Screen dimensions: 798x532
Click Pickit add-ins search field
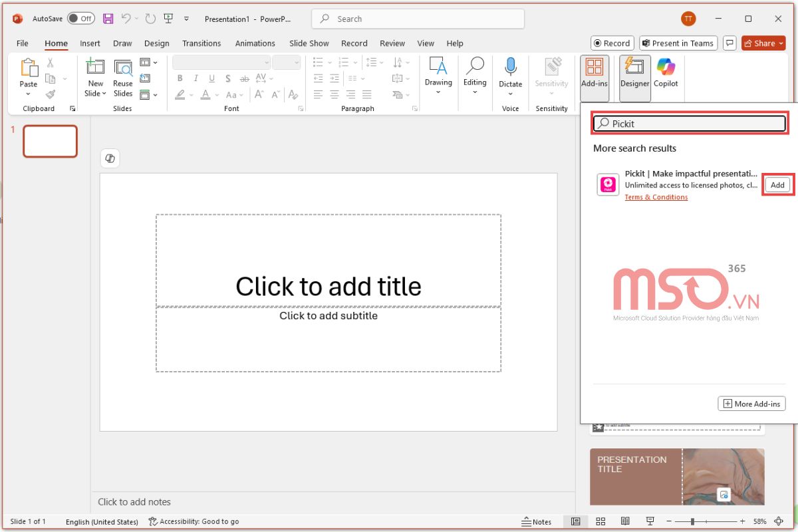(690, 124)
